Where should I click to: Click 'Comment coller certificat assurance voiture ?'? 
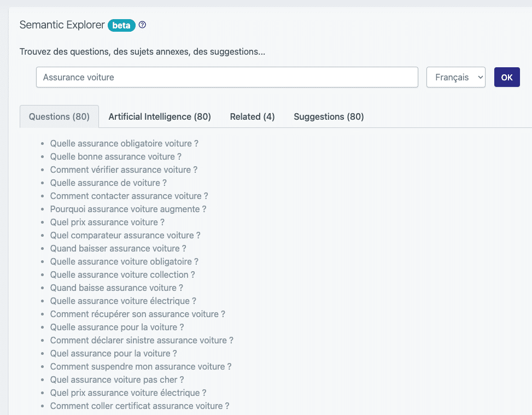point(139,406)
